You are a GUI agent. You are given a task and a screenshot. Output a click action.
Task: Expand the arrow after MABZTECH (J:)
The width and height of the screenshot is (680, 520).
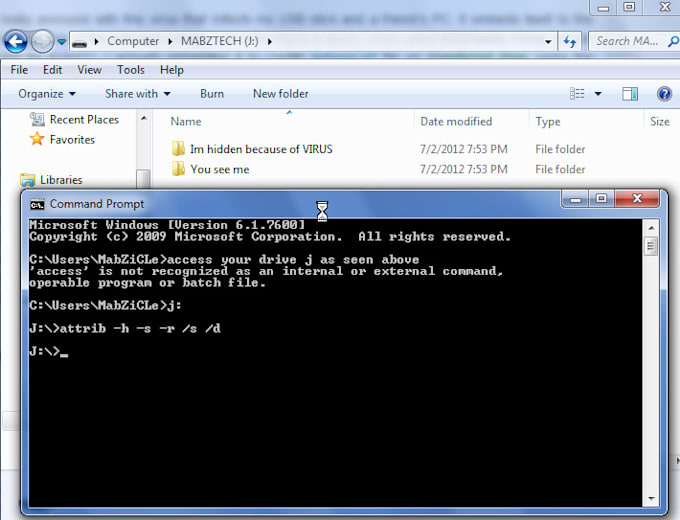pyautogui.click(x=270, y=42)
